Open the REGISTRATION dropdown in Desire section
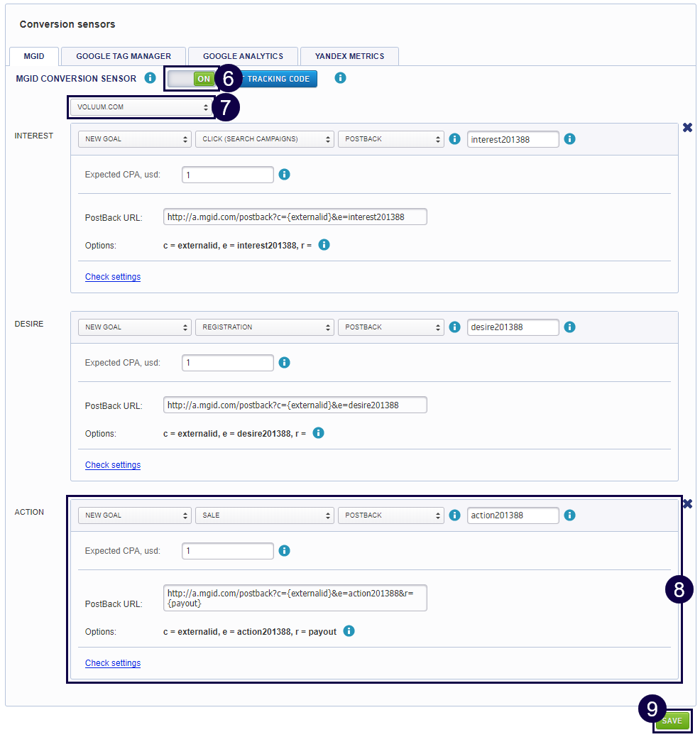This screenshot has width=700, height=737. [x=264, y=327]
